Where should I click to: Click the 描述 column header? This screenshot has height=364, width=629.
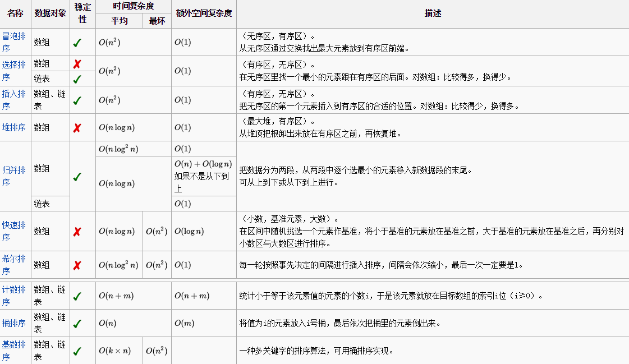point(433,13)
